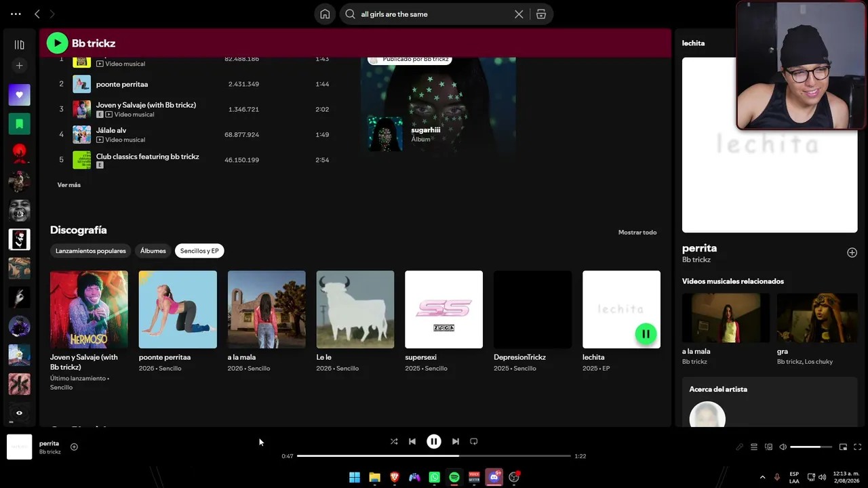Open the Browse icon beside search
The image size is (868, 488).
(541, 14)
